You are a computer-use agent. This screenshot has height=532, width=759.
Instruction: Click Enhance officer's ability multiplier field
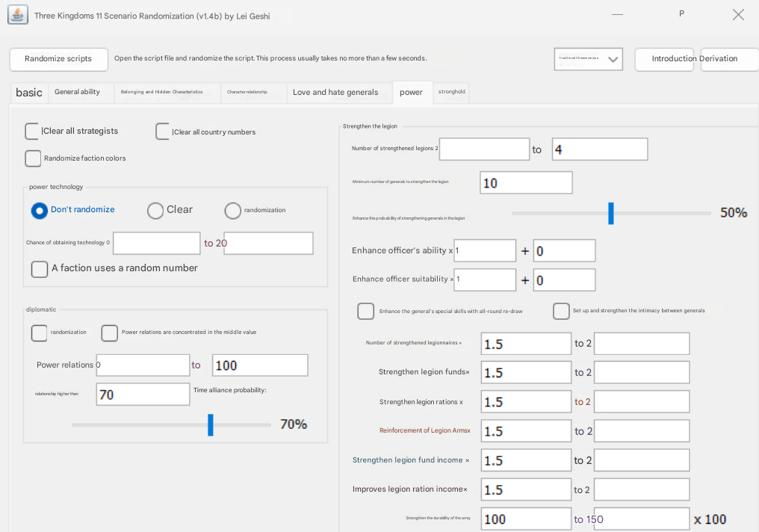[485, 251]
